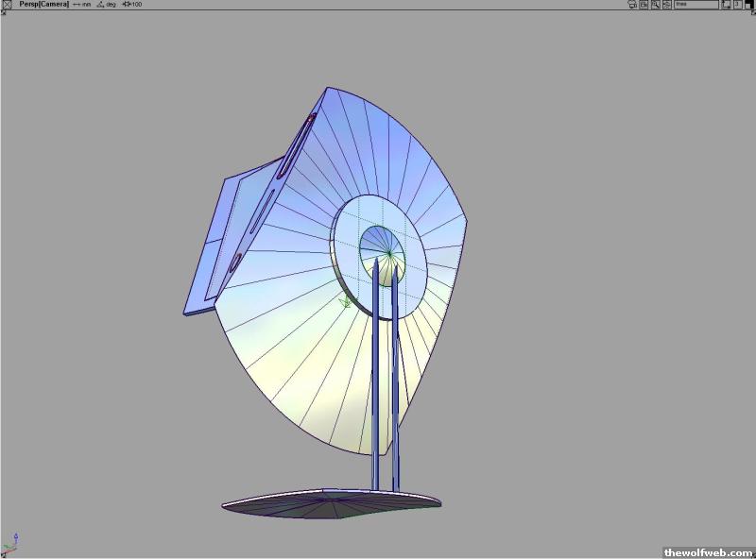This screenshot has height=559, width=756.
Task: Open the thewolfweb.com watermark link
Action: point(709,552)
